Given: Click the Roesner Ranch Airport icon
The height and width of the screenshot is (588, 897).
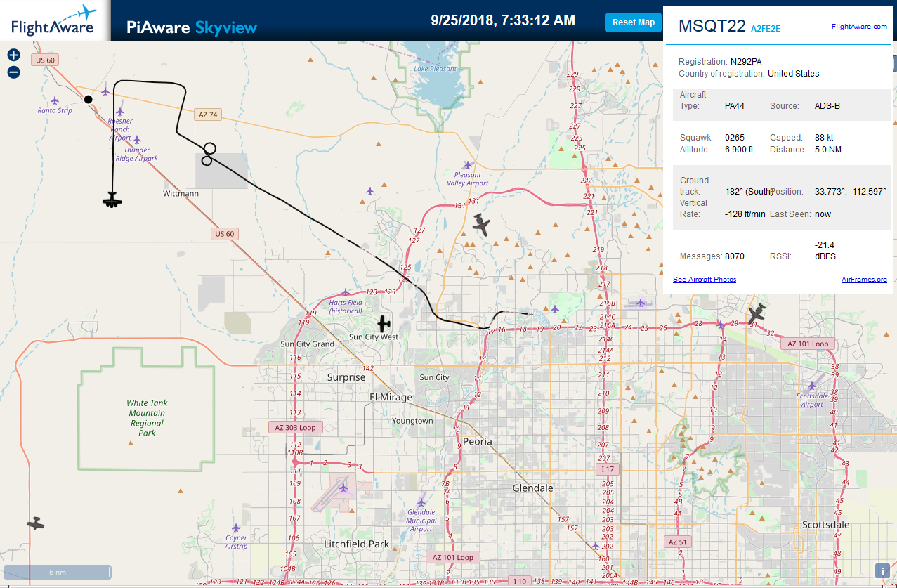Looking at the screenshot, I should (x=120, y=111).
